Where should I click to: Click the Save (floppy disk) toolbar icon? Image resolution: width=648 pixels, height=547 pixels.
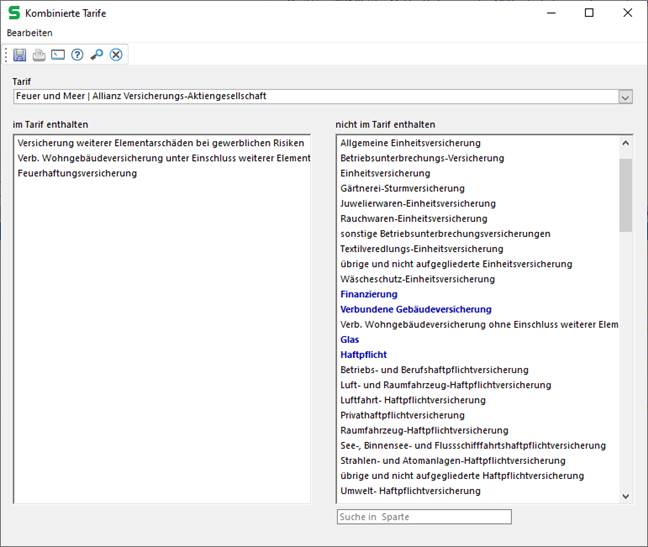point(20,54)
